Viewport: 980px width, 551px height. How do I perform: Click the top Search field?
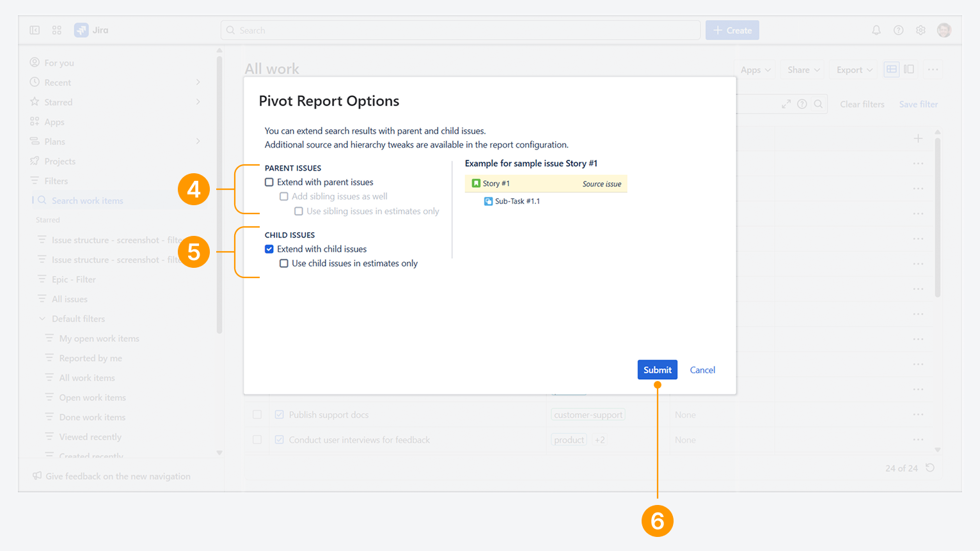tap(461, 30)
